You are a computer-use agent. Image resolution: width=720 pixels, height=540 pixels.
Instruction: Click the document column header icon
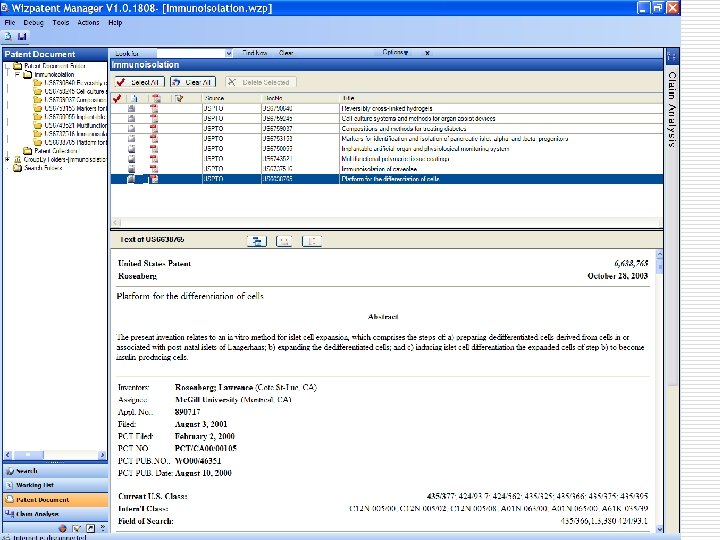click(x=134, y=98)
